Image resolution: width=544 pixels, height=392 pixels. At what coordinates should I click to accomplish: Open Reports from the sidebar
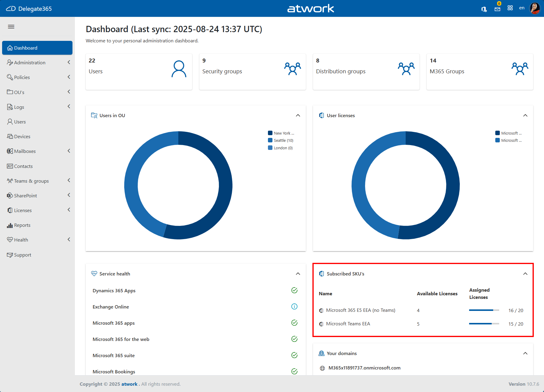click(22, 225)
